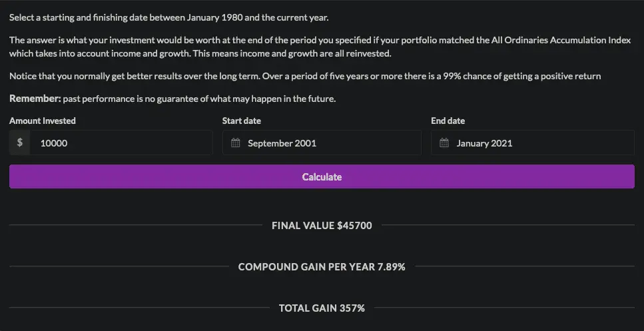Click the End date label
Image resolution: width=644 pixels, height=331 pixels.
[448, 121]
